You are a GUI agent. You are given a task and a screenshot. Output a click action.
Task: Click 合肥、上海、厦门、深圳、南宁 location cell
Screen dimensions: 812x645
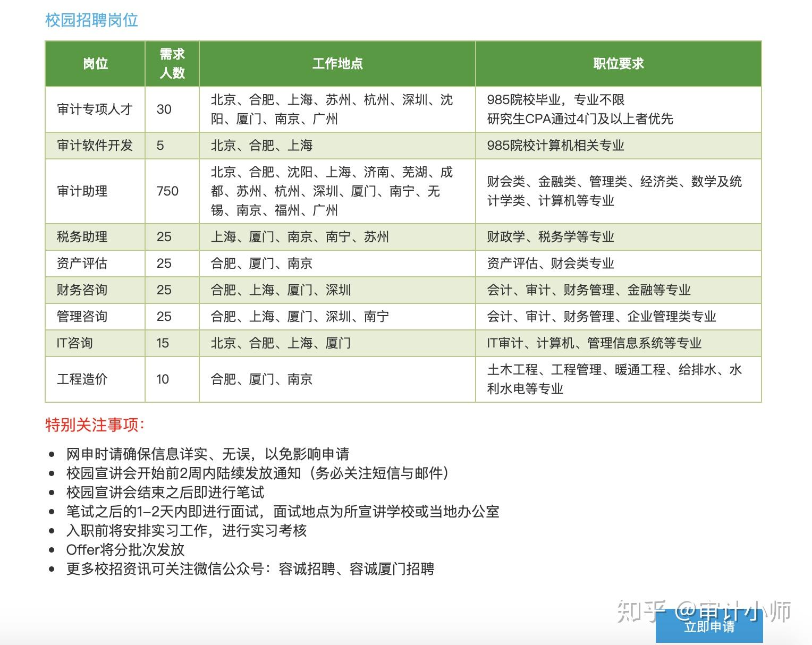coord(337,317)
